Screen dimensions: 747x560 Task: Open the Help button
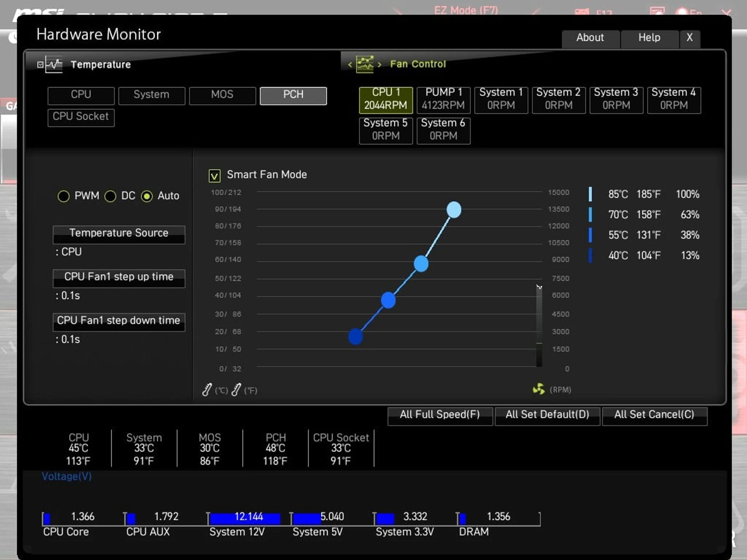649,39
